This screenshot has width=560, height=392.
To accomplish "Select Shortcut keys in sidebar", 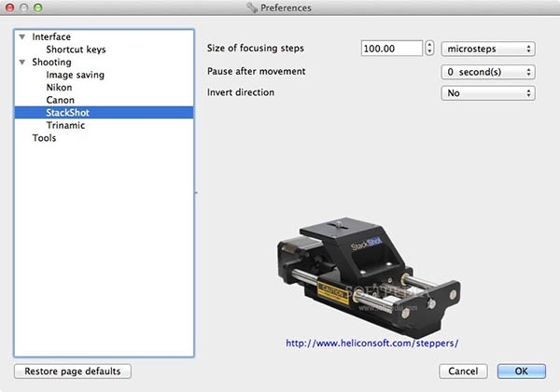I will (77, 49).
